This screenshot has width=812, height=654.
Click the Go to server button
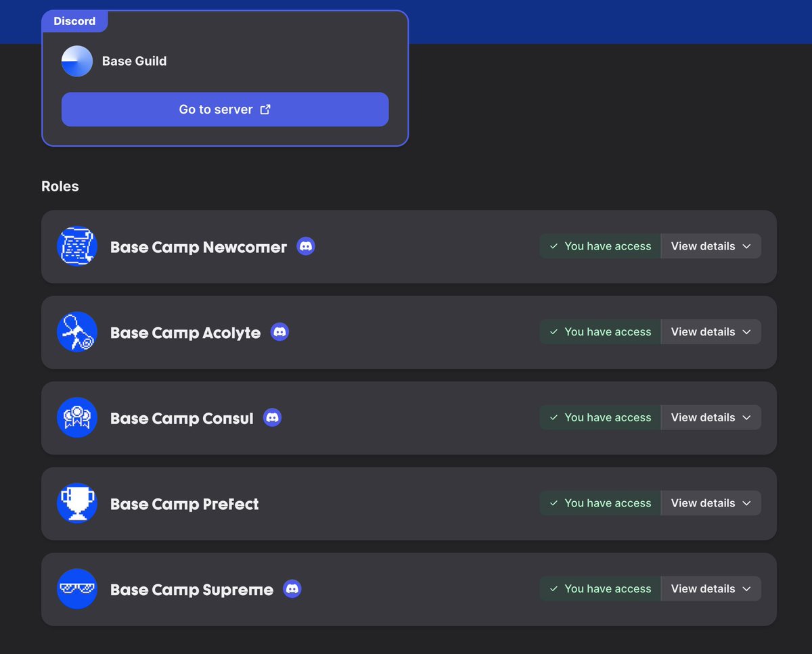(225, 110)
